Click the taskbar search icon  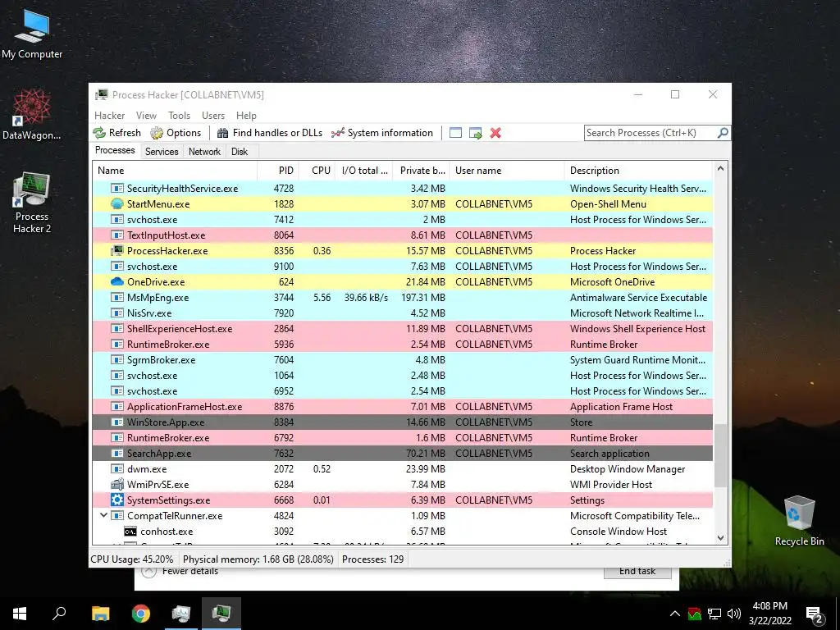59,614
